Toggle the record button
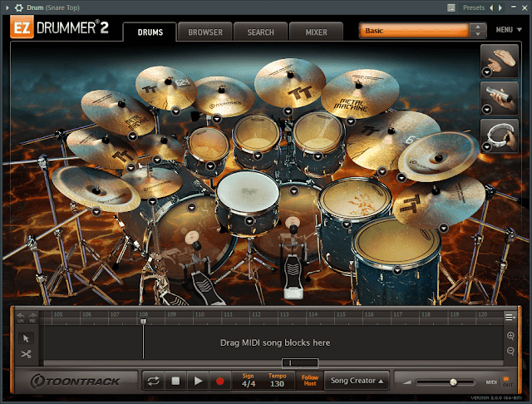532x404 pixels. coord(219,381)
